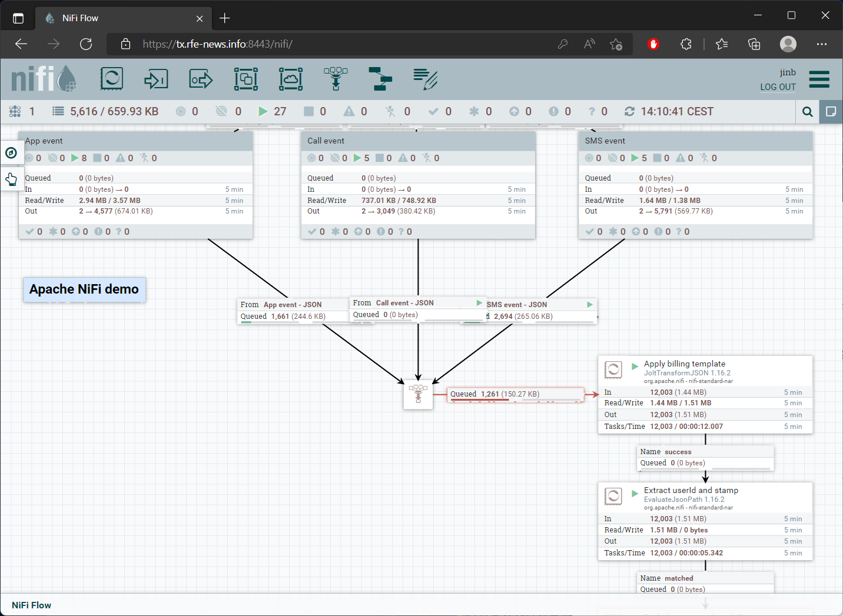Select the Call event process group title

pyautogui.click(x=326, y=141)
